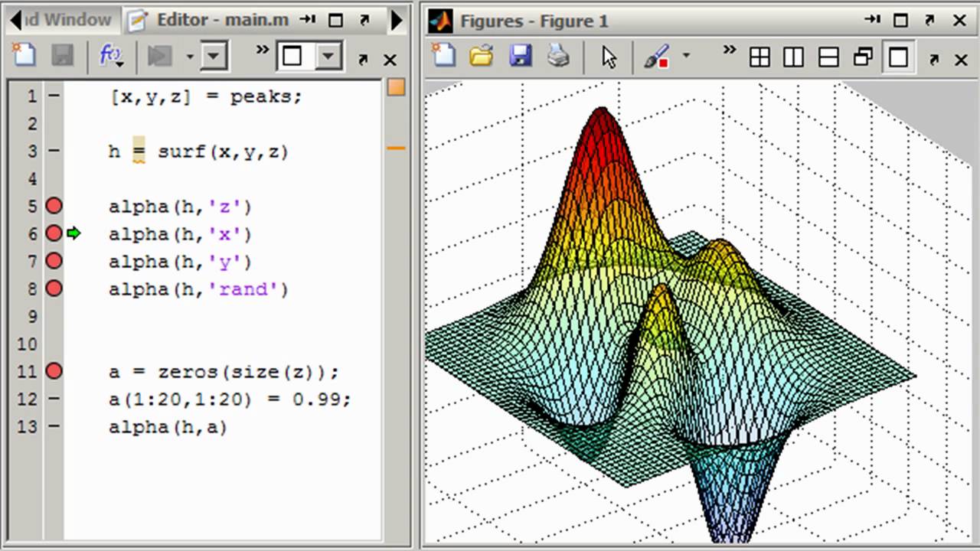Open a saved figure file
This screenshot has width=980, height=551.
482,56
